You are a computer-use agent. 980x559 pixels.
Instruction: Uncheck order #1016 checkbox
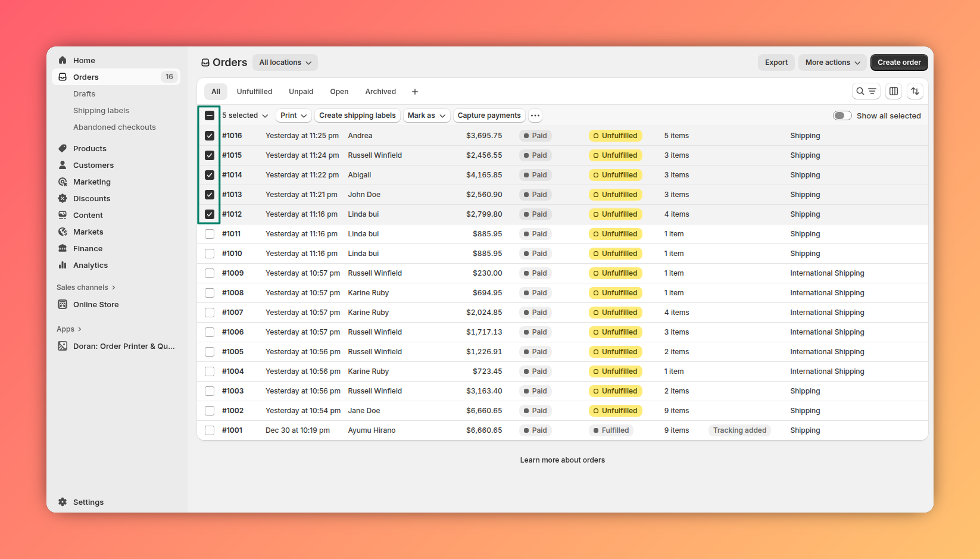(210, 136)
